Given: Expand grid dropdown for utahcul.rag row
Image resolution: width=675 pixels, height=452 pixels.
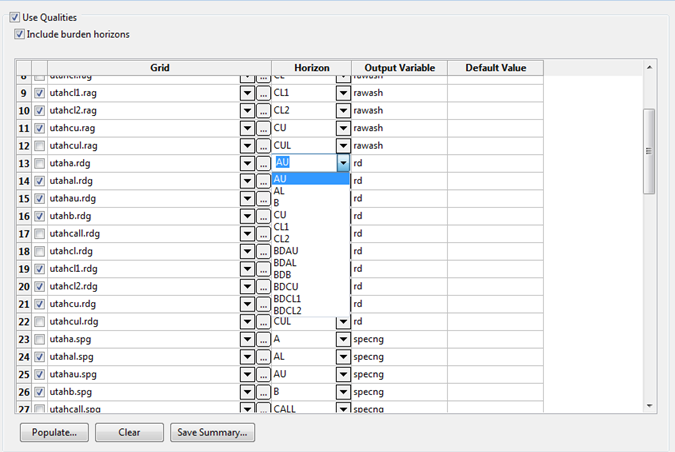Looking at the screenshot, I should click(247, 146).
